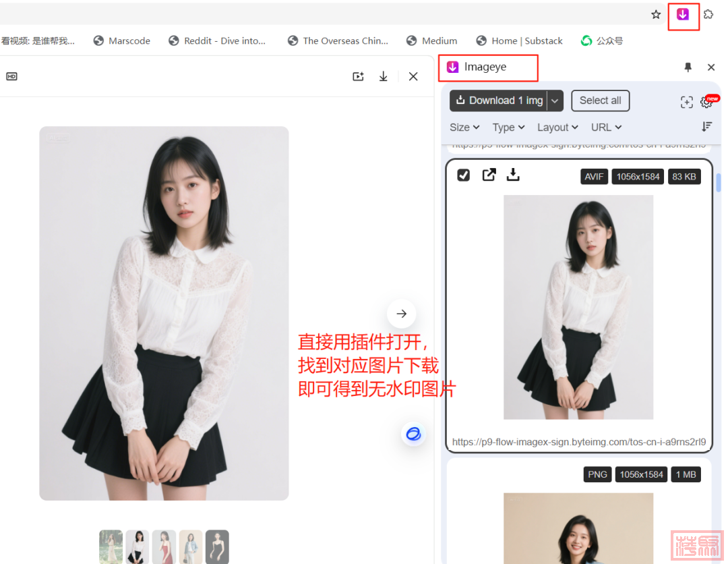This screenshot has height=564, width=728.
Task: Expand the Layout options dropdown
Action: 557,128
